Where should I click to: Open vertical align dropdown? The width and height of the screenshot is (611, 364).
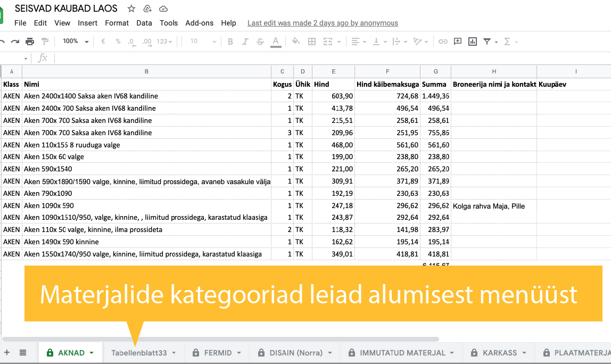(379, 42)
